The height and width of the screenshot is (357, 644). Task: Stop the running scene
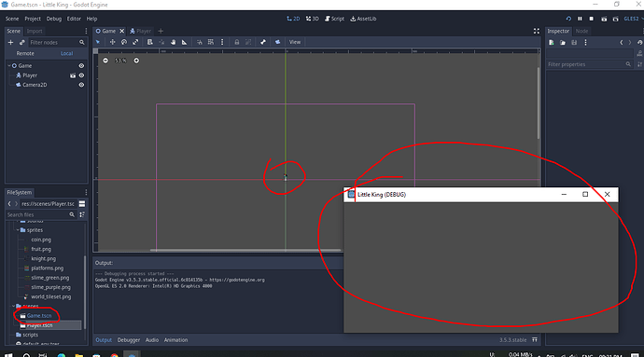[592, 19]
